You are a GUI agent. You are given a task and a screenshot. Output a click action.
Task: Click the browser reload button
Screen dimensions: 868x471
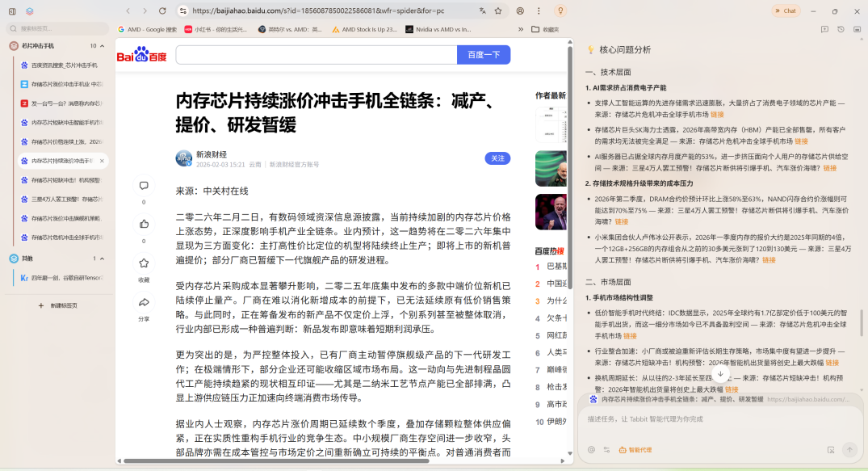(162, 11)
